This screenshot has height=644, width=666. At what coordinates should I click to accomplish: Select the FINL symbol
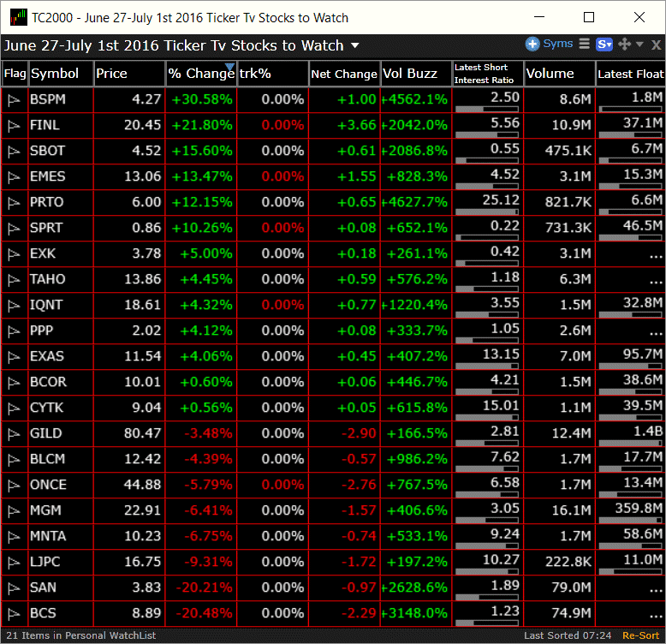(45, 125)
